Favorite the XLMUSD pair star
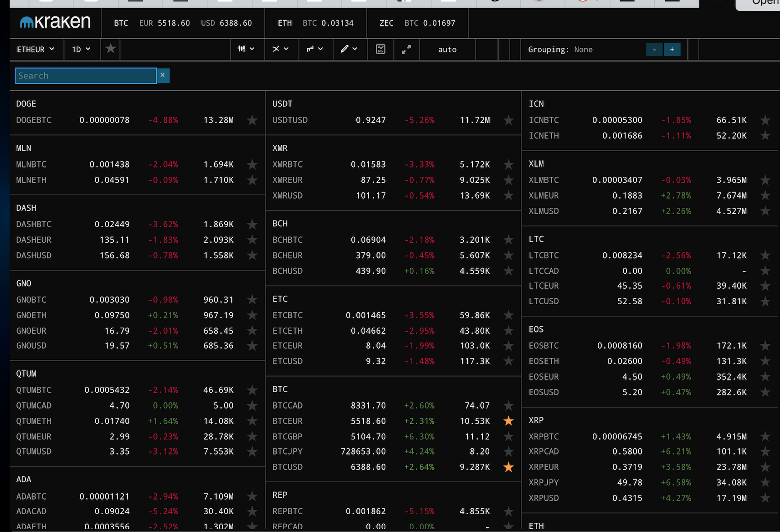 coord(765,211)
